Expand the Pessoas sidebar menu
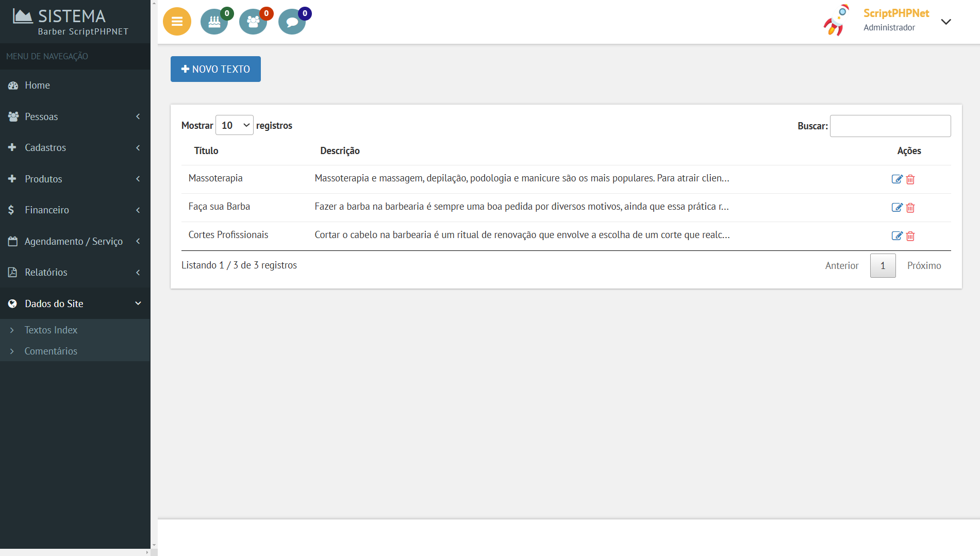 pos(75,116)
